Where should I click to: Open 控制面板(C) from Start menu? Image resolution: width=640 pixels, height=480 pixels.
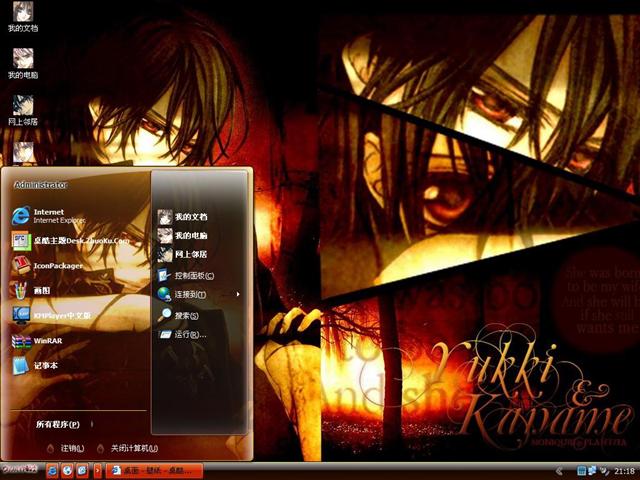(192, 275)
